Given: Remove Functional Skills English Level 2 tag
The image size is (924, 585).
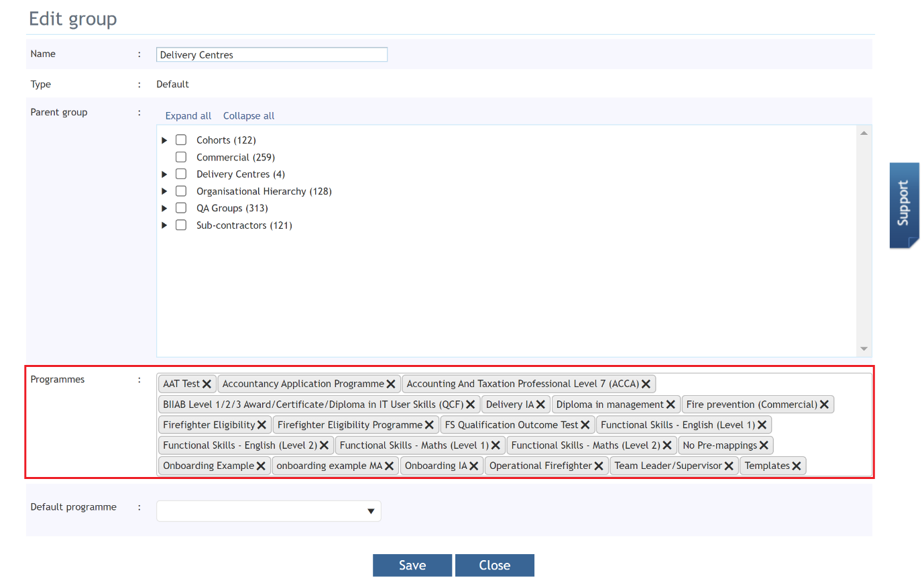Looking at the screenshot, I should [x=324, y=445].
